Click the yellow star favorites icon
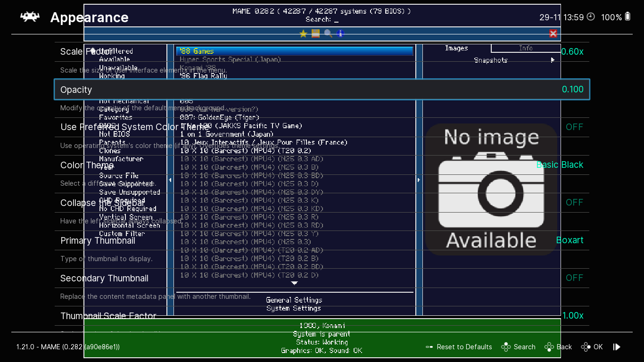 click(x=303, y=33)
